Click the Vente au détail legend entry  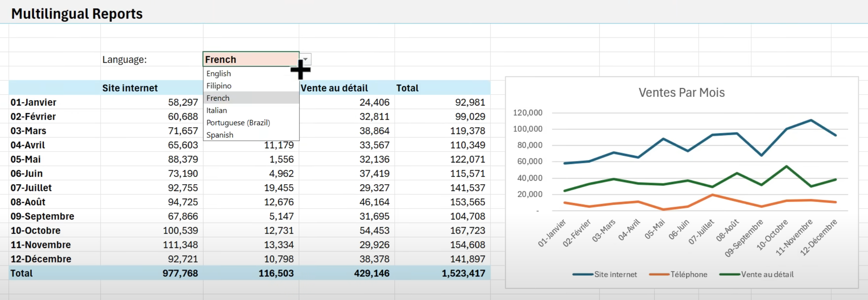(x=767, y=275)
